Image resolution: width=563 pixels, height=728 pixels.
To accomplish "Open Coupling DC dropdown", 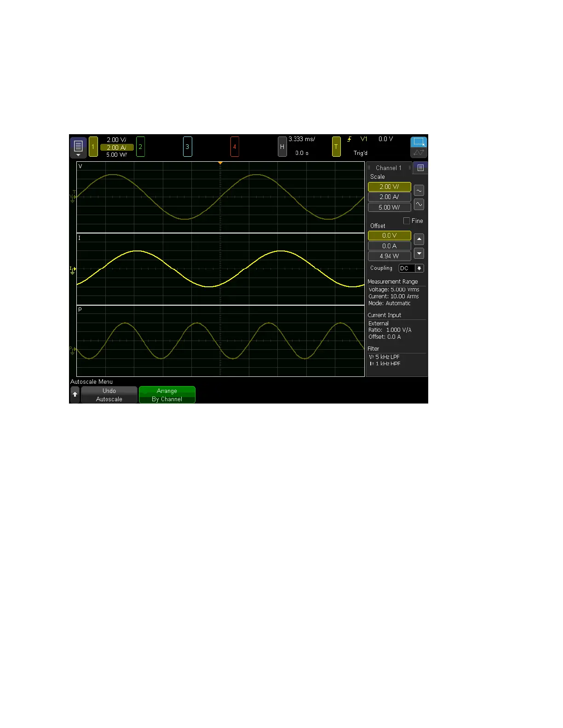I will [x=411, y=268].
